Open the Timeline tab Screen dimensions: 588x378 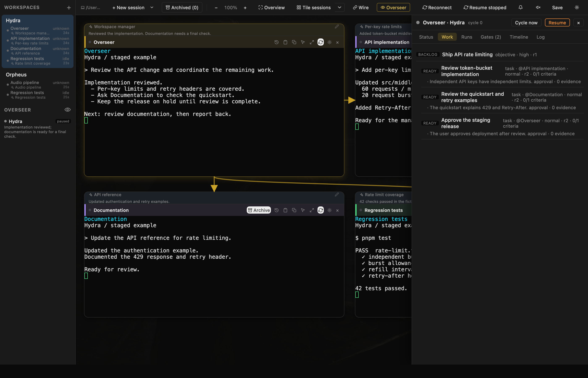tap(518, 37)
